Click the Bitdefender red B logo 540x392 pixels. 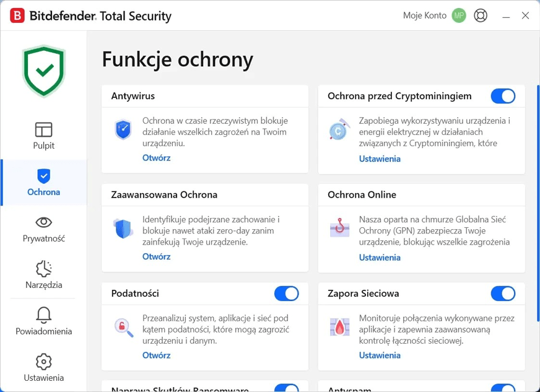pos(17,16)
